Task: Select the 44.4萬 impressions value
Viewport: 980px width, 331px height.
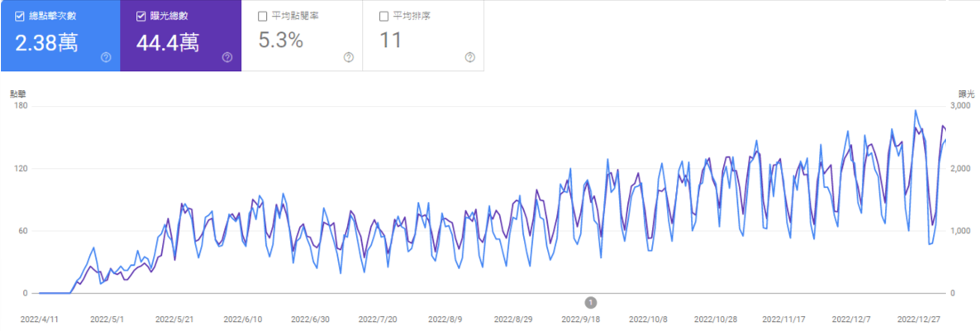Action: (168, 42)
